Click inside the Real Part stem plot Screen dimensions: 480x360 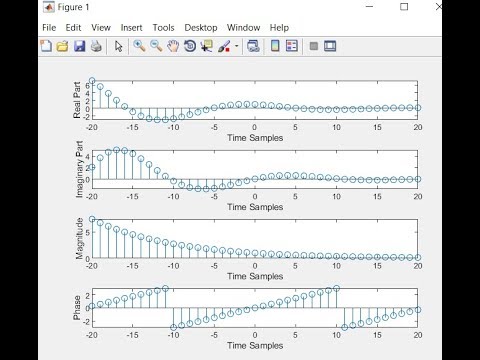click(255, 100)
